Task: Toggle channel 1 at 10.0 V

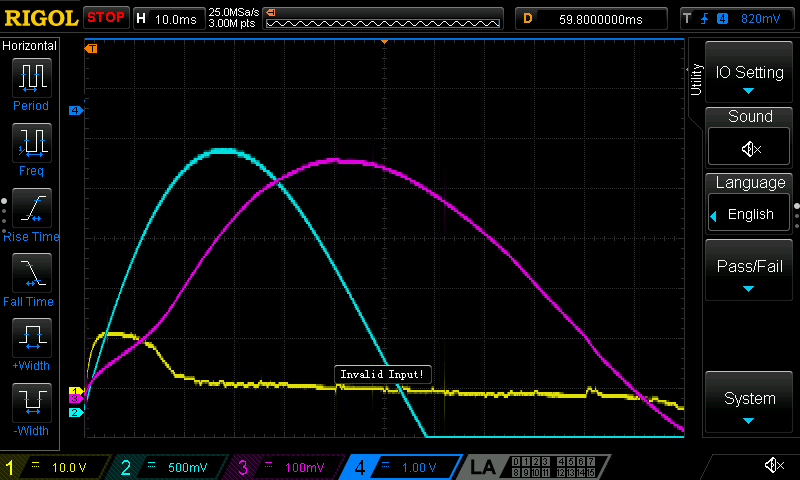Action: pos(55,467)
